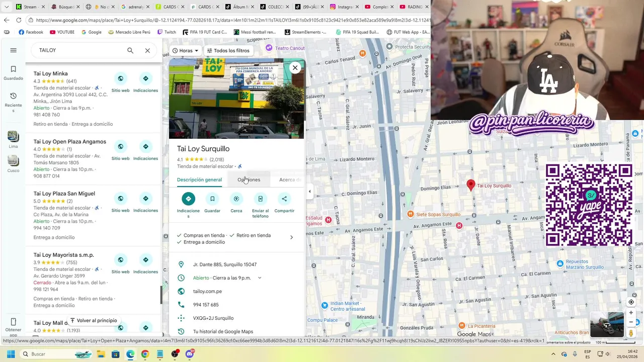Image resolution: width=644 pixels, height=362 pixels.
Task: Click the Cerca nearby search button
Action: pyautogui.click(x=236, y=203)
